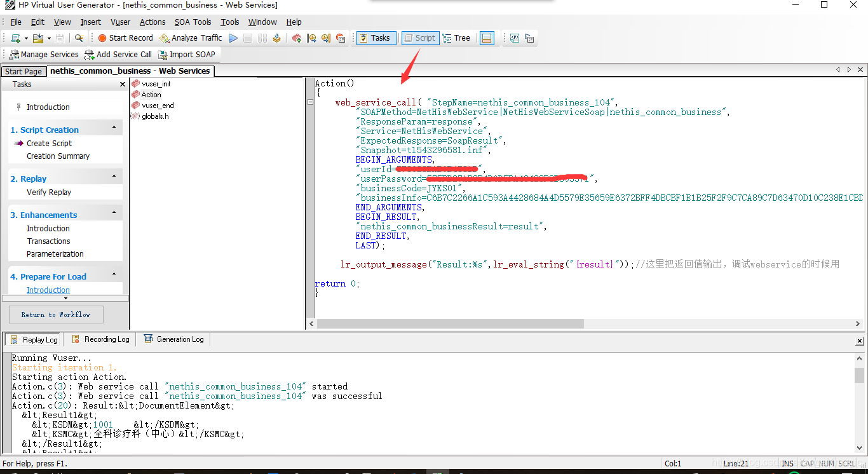Open Analyze Traffic tool

[x=191, y=38]
